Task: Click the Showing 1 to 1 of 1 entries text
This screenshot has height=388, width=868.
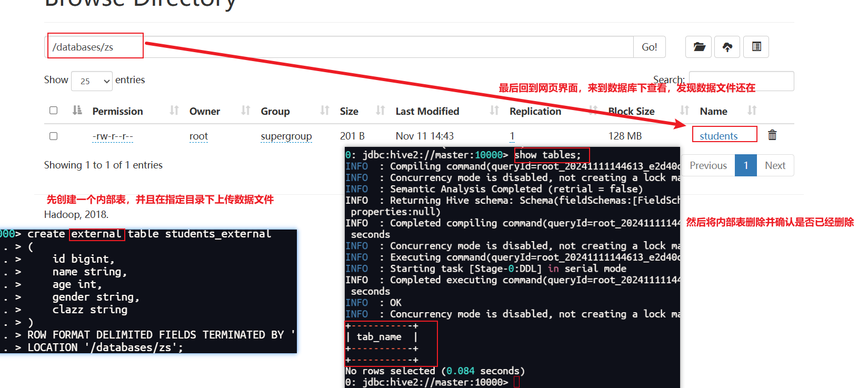Action: click(x=103, y=165)
